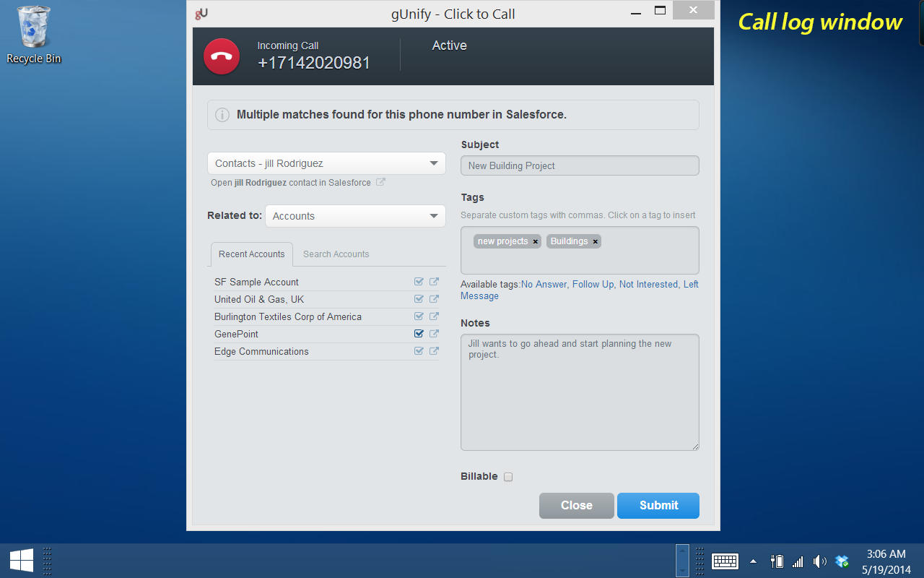924x578 pixels.
Task: Click the Dropbox tray icon
Action: point(842,561)
